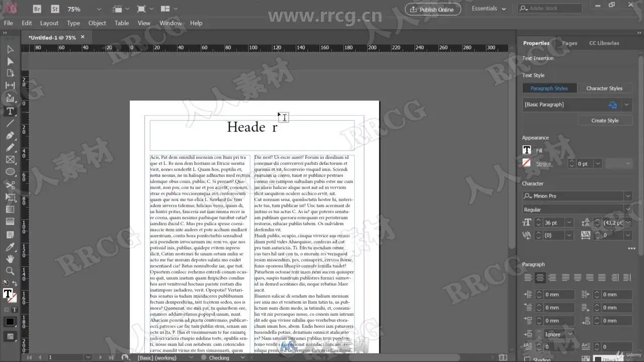Select the Ellipse tool
The height and width of the screenshot is (362, 644).
click(10, 172)
